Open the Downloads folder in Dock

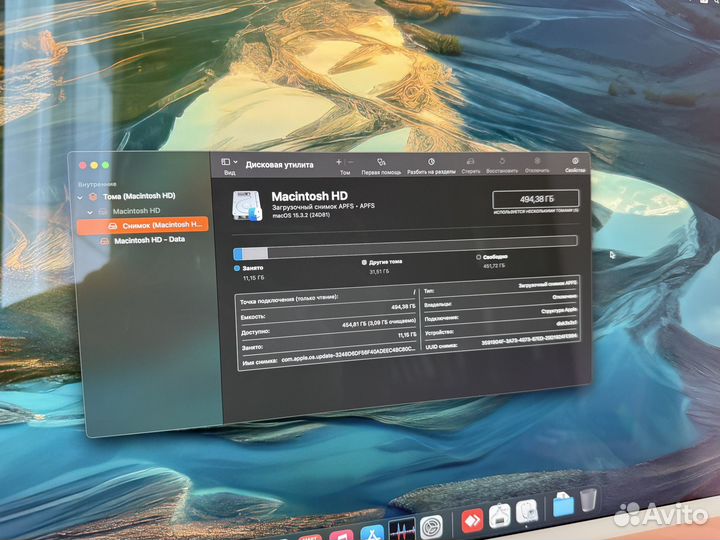(564, 504)
